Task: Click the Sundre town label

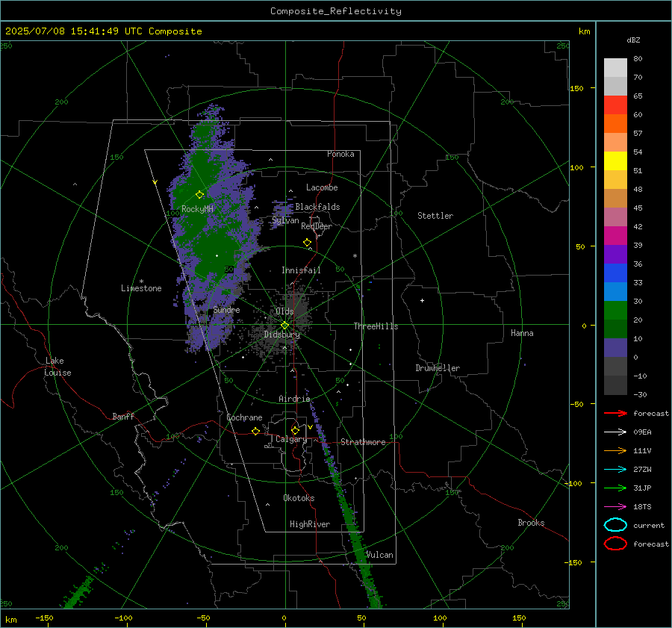Action: pyautogui.click(x=226, y=310)
